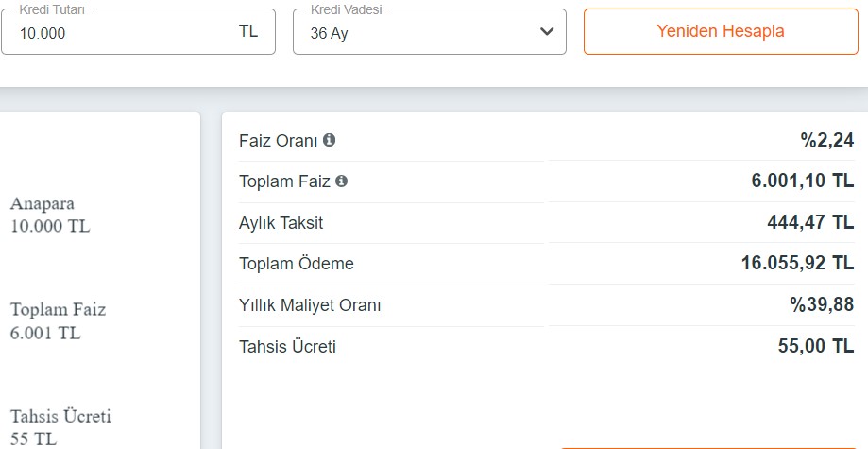Click the 444,47 TL monthly installment value
This screenshot has height=449, width=868.
point(810,222)
